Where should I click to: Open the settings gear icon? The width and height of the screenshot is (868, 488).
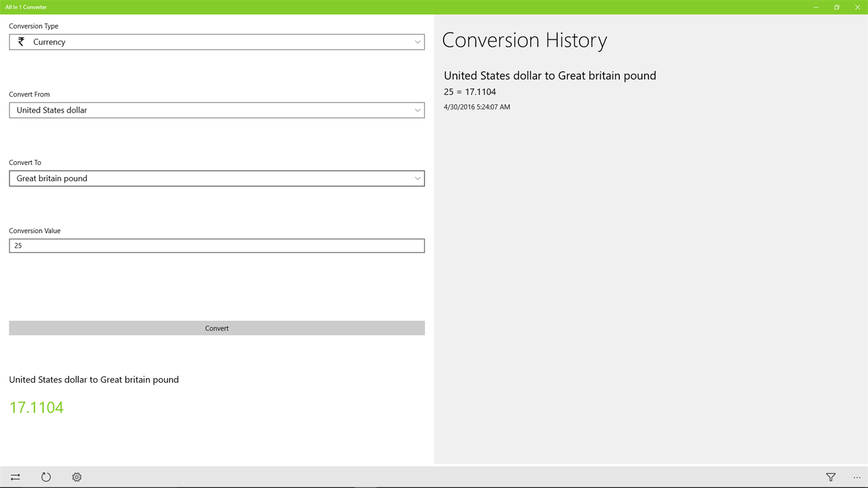point(75,476)
